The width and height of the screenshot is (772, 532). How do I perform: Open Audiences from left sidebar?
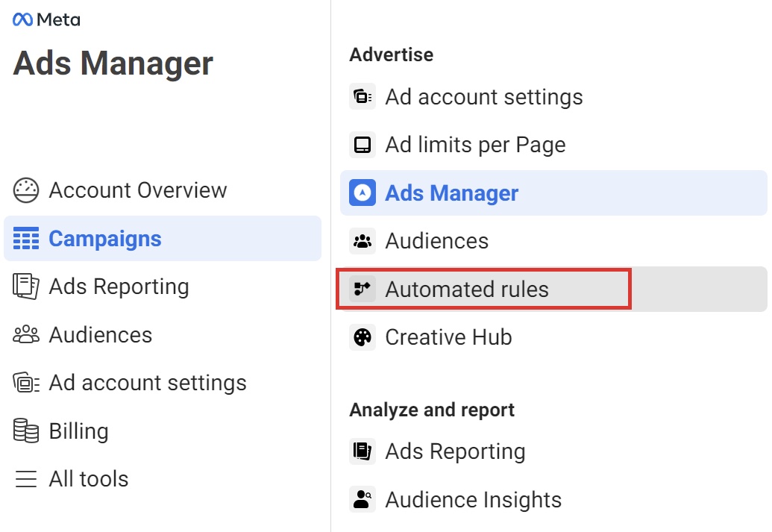pyautogui.click(x=163, y=335)
